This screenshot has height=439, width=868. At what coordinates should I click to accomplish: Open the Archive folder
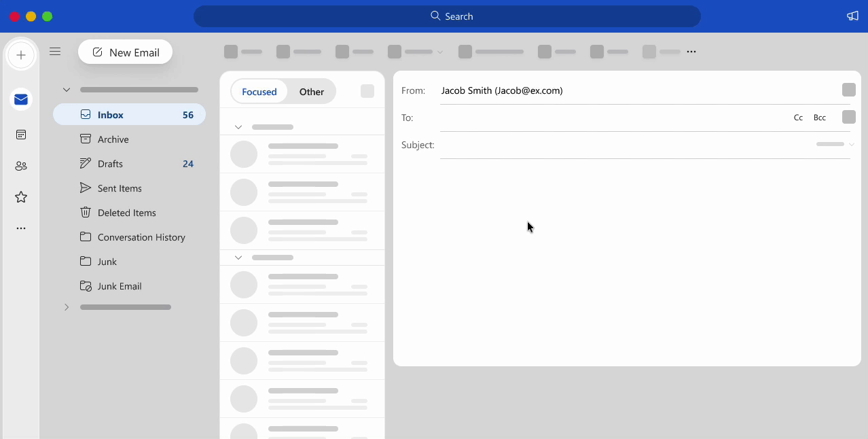coord(130,139)
